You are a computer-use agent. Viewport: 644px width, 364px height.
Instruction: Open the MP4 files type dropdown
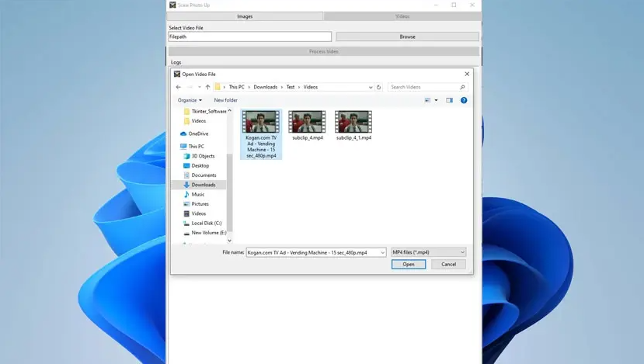pos(428,252)
